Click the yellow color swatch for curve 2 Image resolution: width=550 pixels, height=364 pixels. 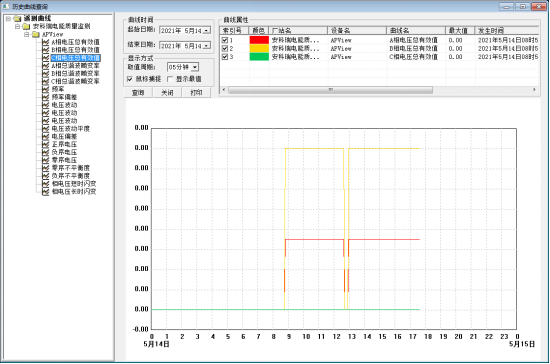tap(259, 48)
